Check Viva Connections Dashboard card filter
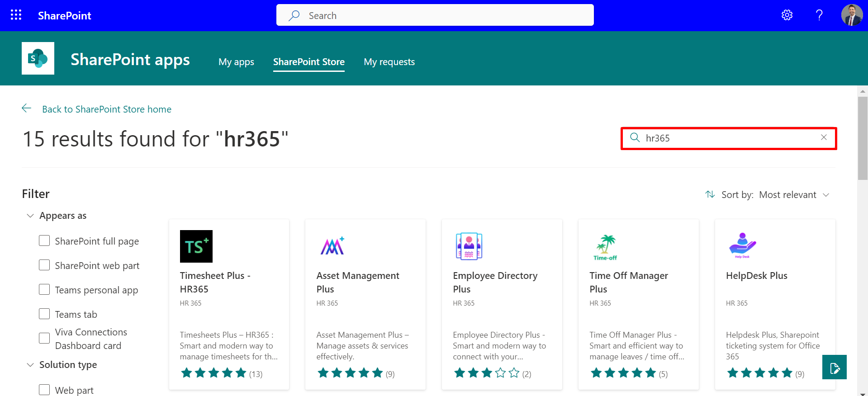The image size is (868, 396). click(44, 338)
